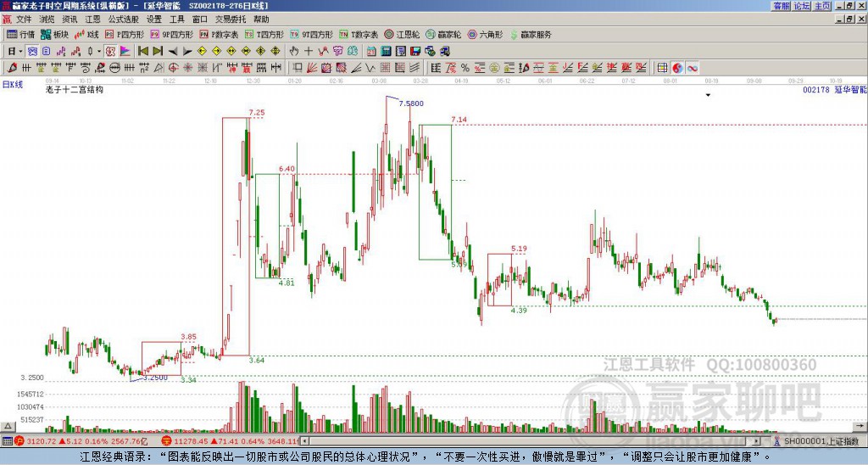
Task: Toggle the yin-yang taiji icon
Action: pos(677,68)
